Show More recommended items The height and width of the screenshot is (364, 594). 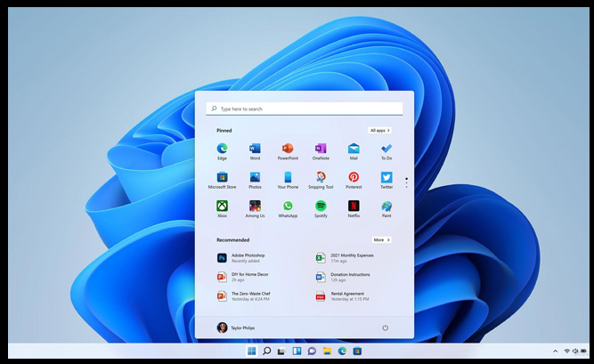tap(381, 239)
